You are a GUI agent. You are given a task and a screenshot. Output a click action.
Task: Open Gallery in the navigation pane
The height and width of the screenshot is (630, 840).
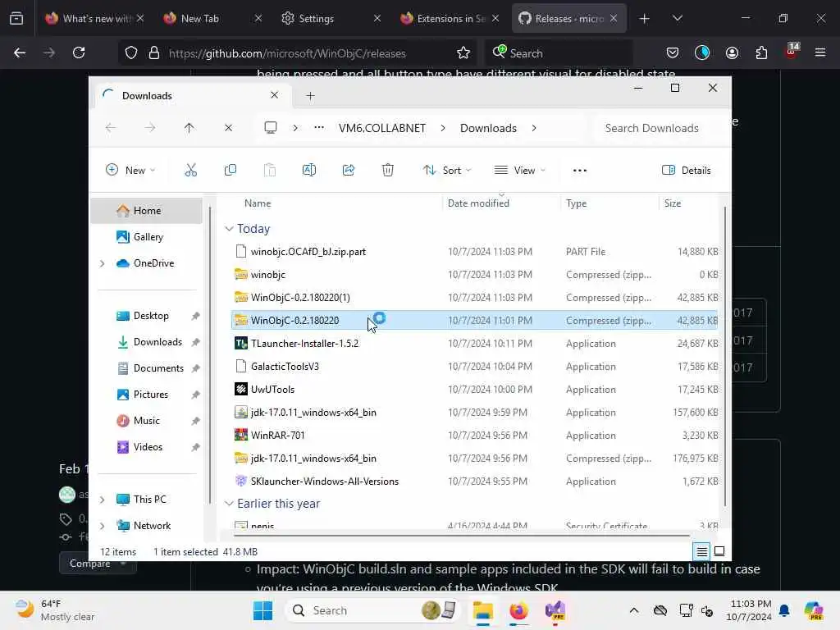point(146,237)
